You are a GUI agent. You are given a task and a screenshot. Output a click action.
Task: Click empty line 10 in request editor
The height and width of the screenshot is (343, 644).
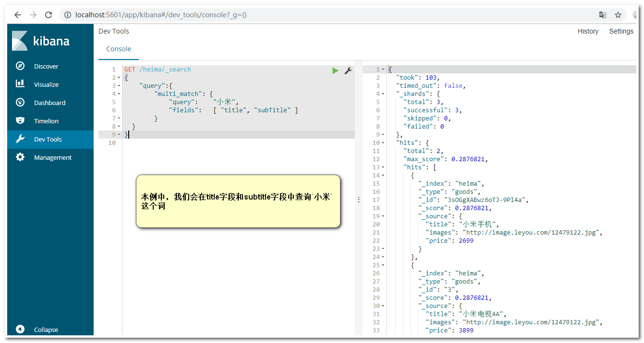(239, 143)
